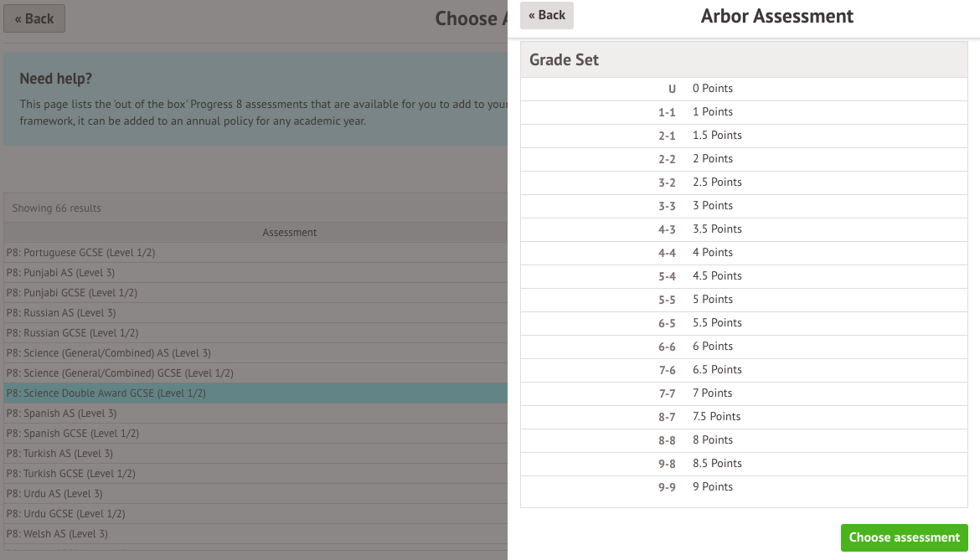Viewport: 980px width, 560px height.
Task: Select P8: Urdu GCSE (Level 1/2)
Action: coord(66,514)
